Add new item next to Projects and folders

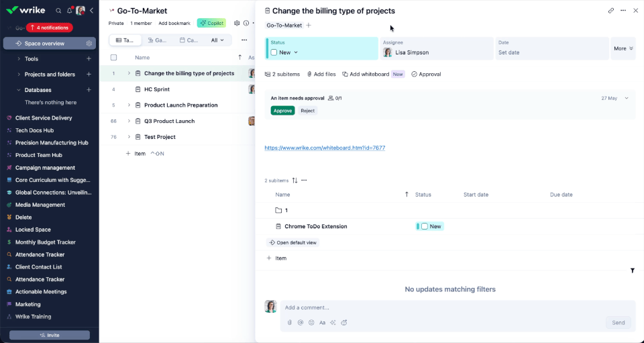point(89,75)
